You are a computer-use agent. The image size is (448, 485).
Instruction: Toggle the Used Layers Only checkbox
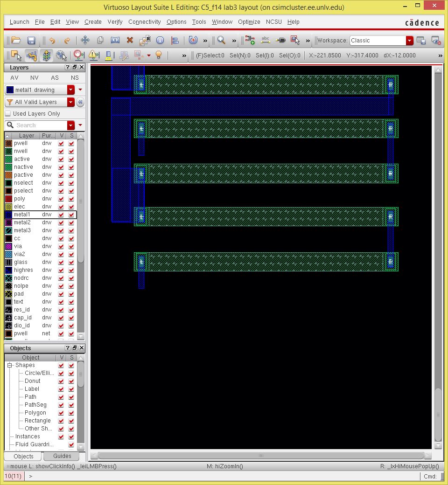[x=8, y=113]
